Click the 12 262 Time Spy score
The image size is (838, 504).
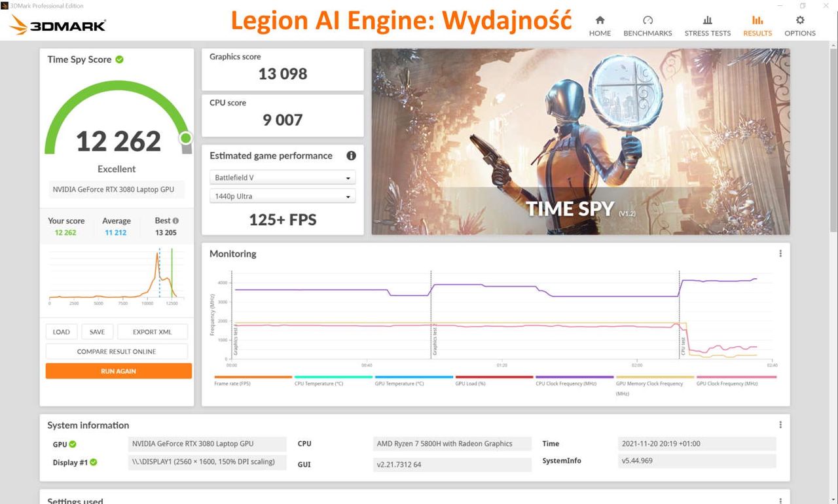click(118, 141)
